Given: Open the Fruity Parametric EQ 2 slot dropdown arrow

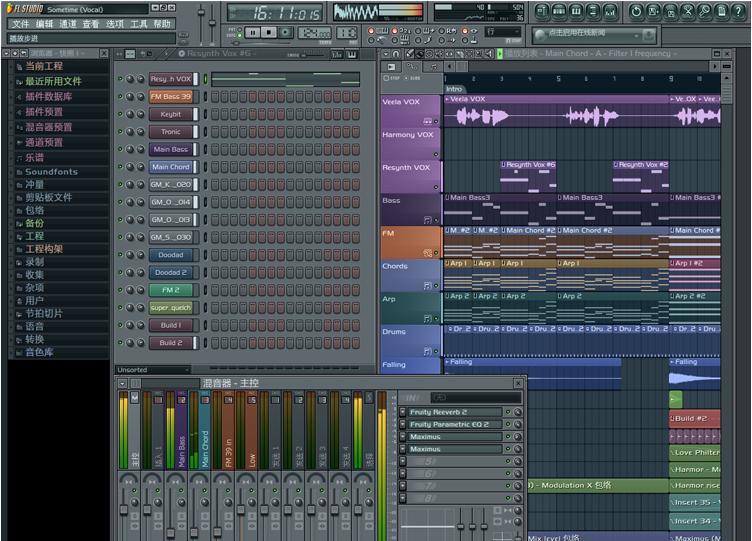Looking at the screenshot, I should pyautogui.click(x=402, y=424).
